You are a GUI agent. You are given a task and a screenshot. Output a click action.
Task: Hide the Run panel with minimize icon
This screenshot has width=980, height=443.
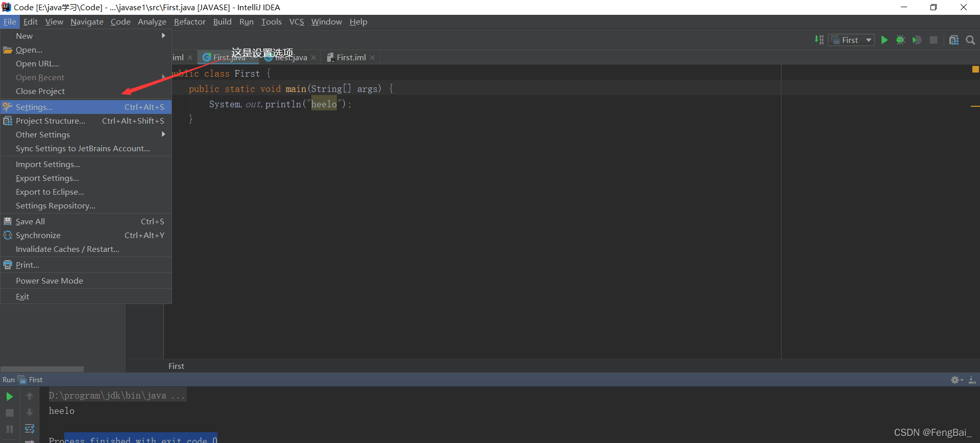tap(972, 380)
